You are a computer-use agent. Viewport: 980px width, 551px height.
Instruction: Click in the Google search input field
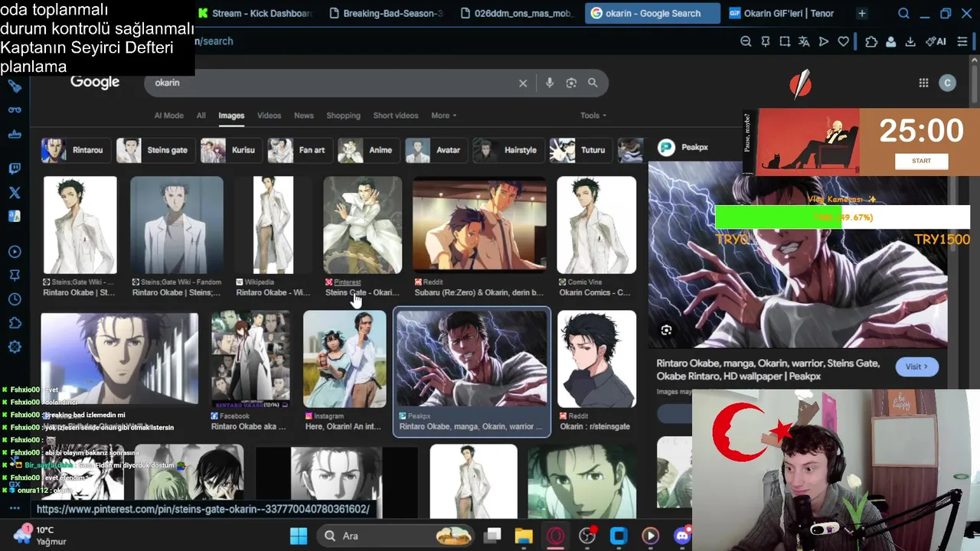click(333, 83)
